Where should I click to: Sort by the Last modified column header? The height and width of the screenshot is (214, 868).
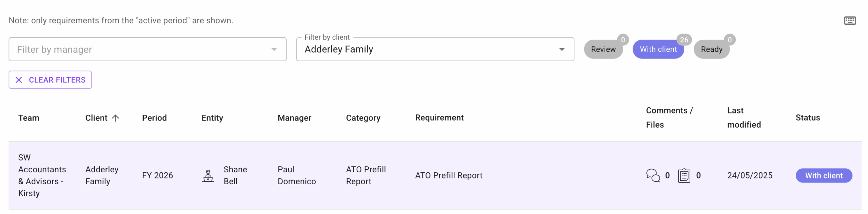744,118
